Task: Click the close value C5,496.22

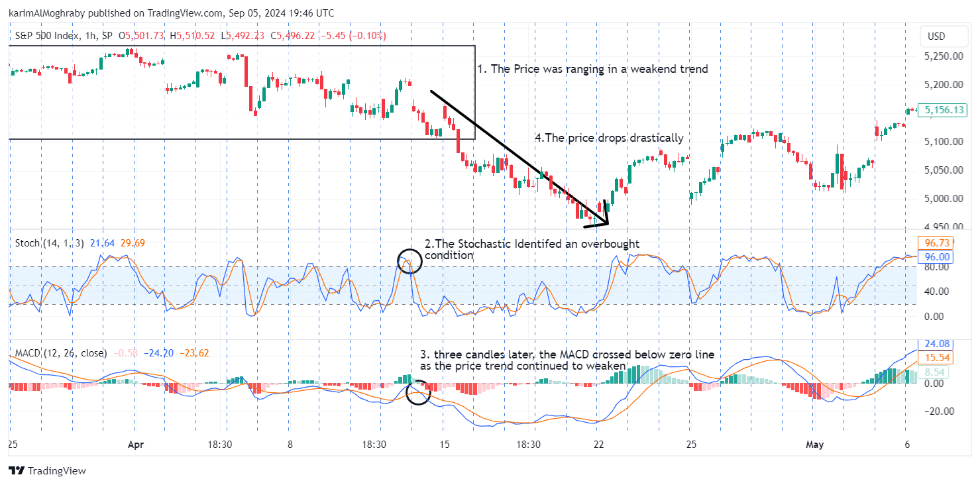Action: pyautogui.click(x=293, y=35)
